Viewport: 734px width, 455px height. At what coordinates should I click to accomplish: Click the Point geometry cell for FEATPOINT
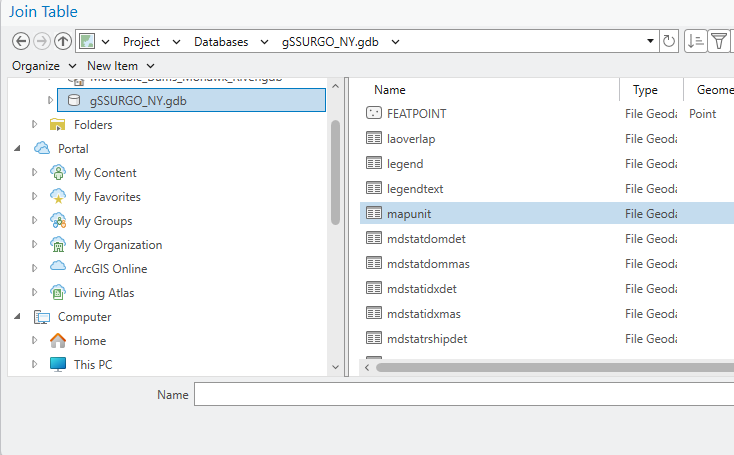[702, 113]
